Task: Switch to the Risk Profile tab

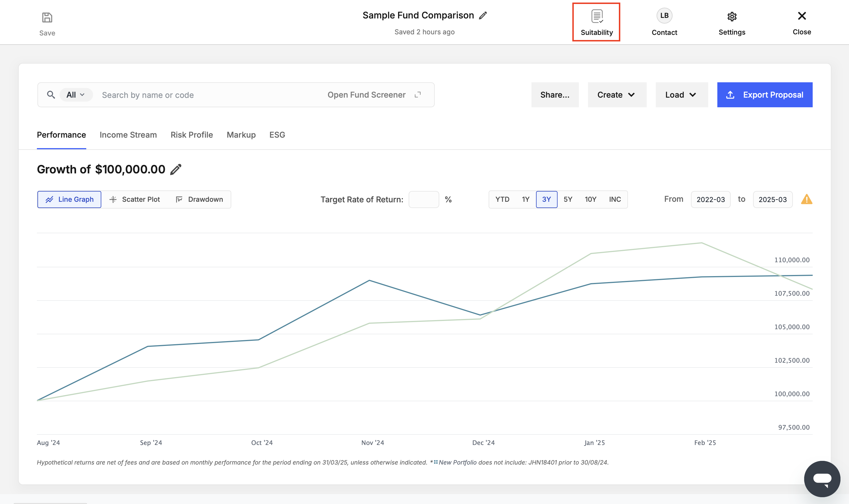Action: (192, 135)
